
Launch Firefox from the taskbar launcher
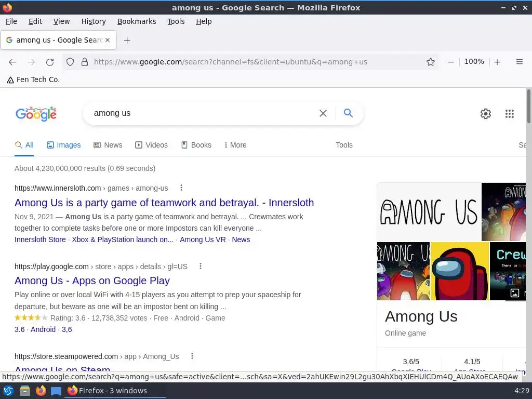pos(41,391)
